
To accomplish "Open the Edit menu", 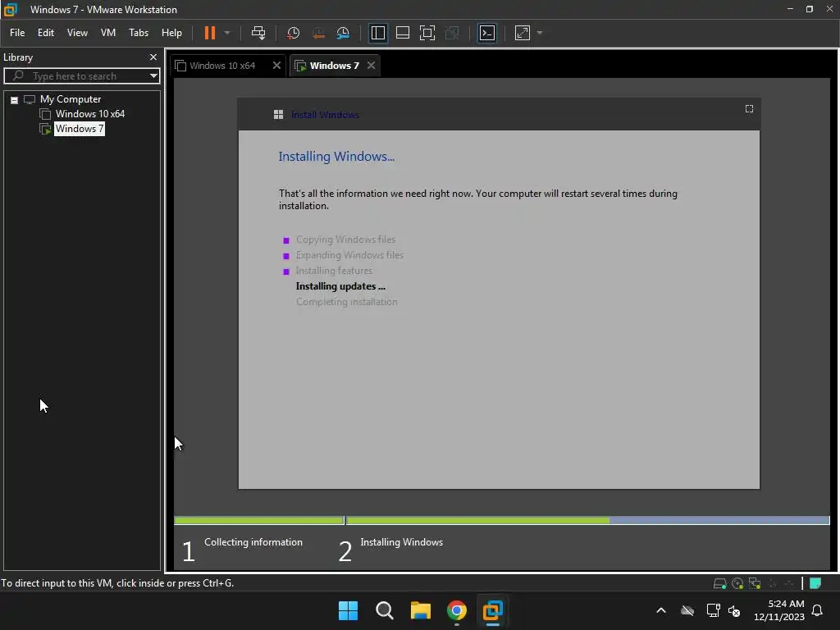I will click(46, 33).
